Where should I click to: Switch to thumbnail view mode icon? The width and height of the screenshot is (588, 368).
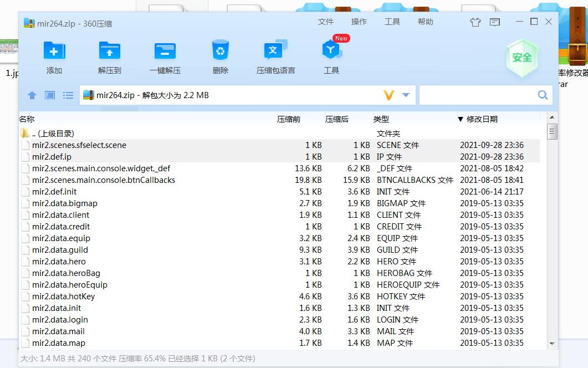tap(50, 95)
